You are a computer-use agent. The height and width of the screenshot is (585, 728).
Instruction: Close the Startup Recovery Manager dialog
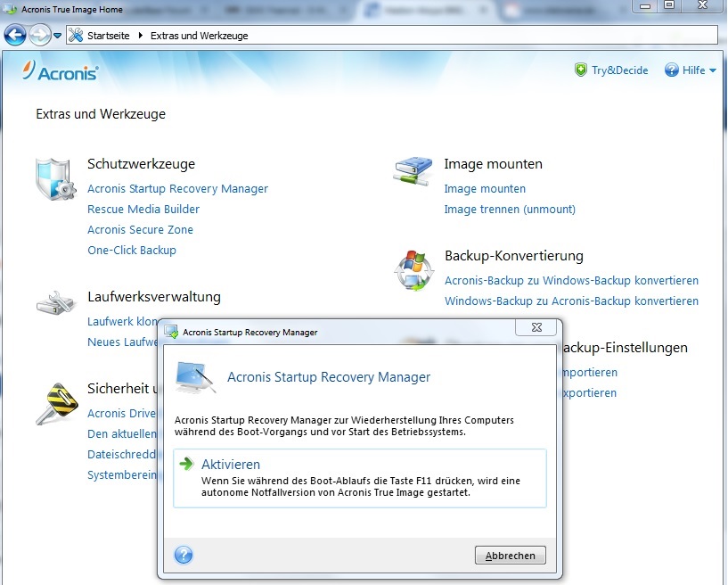536,327
